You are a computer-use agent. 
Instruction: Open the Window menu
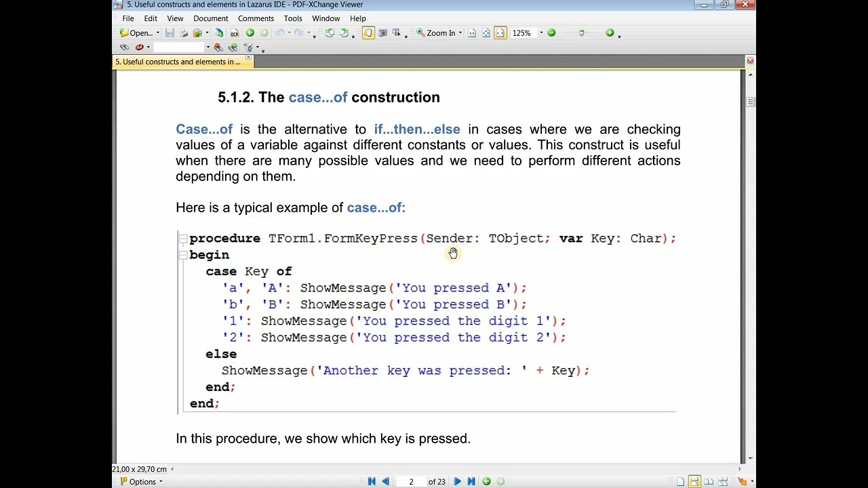tap(326, 18)
